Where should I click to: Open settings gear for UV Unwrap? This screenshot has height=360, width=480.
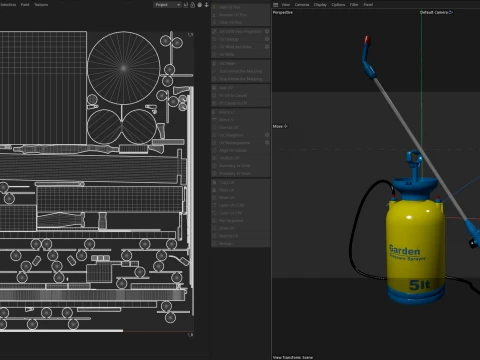(267, 39)
